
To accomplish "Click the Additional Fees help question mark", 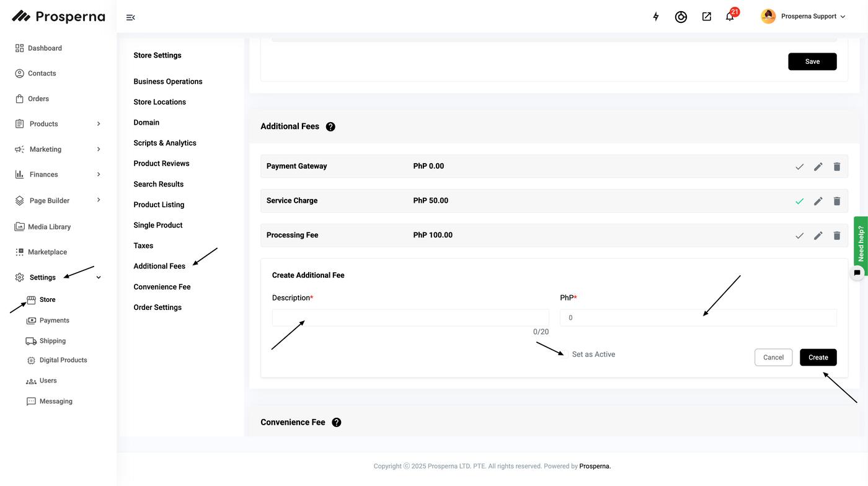I will 330,126.
